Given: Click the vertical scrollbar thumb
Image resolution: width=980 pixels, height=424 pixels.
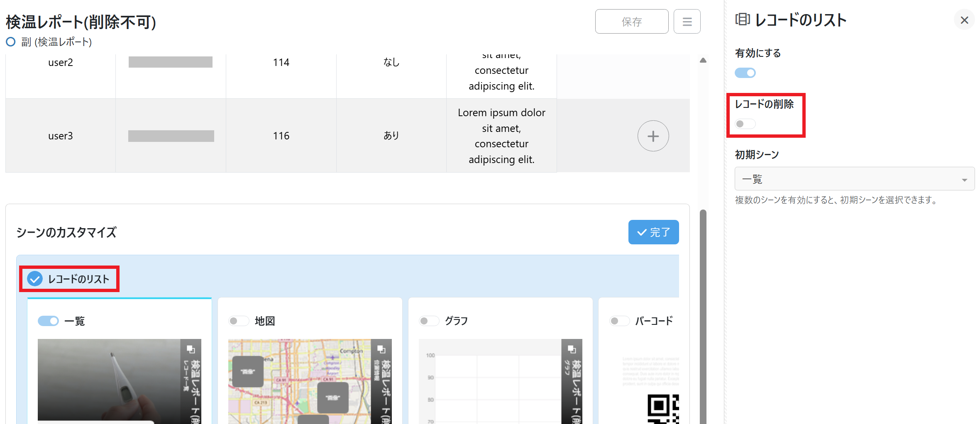Looking at the screenshot, I should pos(703,315).
